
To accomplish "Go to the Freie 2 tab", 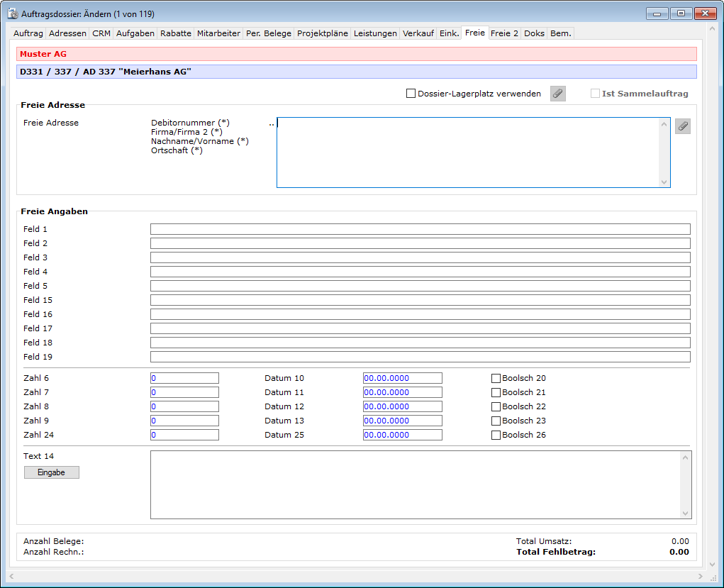I will [504, 33].
